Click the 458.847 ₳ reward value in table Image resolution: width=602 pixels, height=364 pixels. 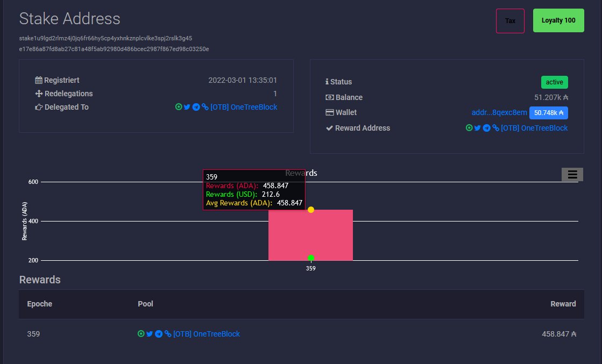[x=559, y=334]
